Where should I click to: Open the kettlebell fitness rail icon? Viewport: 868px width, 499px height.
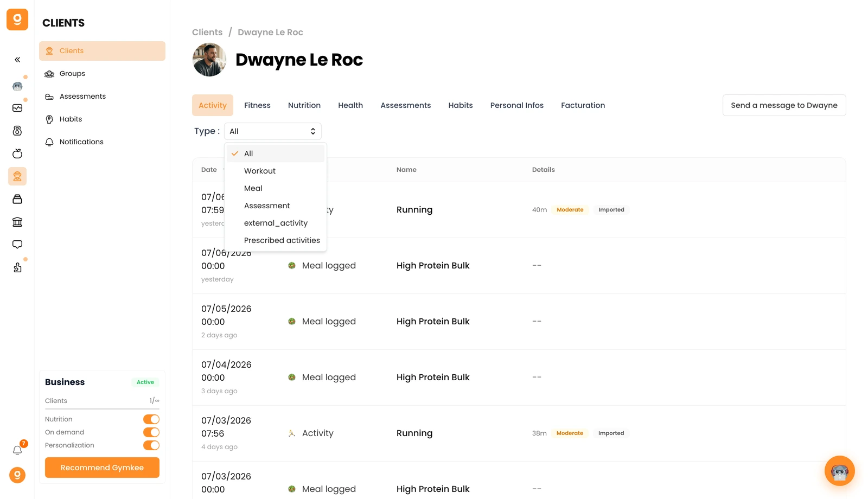point(17,131)
